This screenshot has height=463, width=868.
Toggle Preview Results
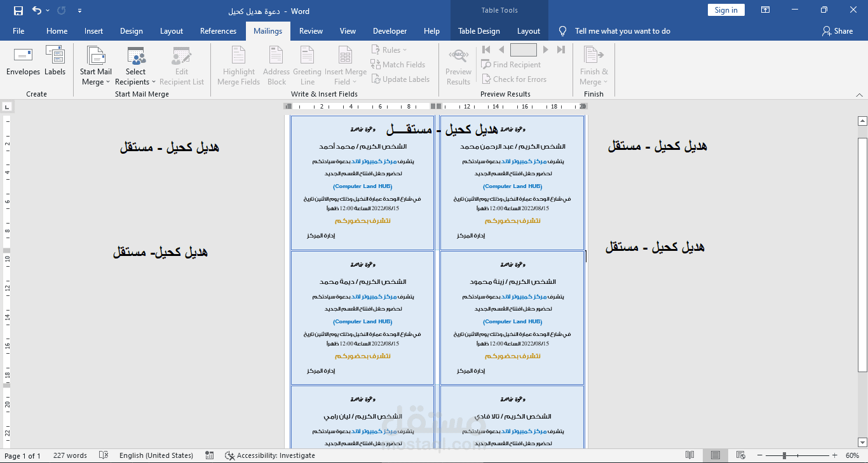[x=458, y=66]
